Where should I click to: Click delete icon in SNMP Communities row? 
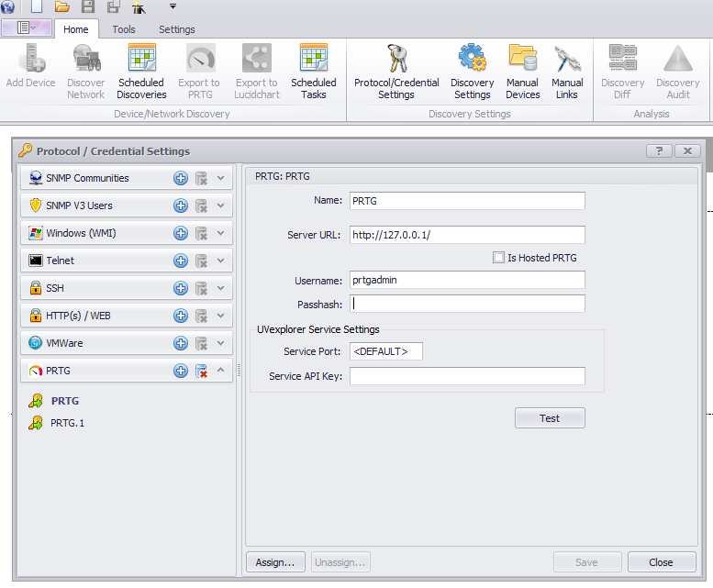[x=201, y=178]
